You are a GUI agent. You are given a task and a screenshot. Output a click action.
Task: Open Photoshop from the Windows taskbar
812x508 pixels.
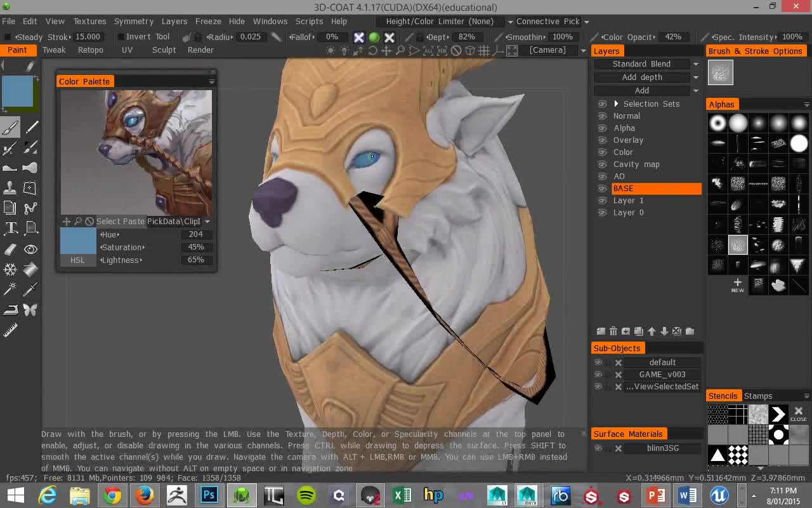click(x=209, y=495)
